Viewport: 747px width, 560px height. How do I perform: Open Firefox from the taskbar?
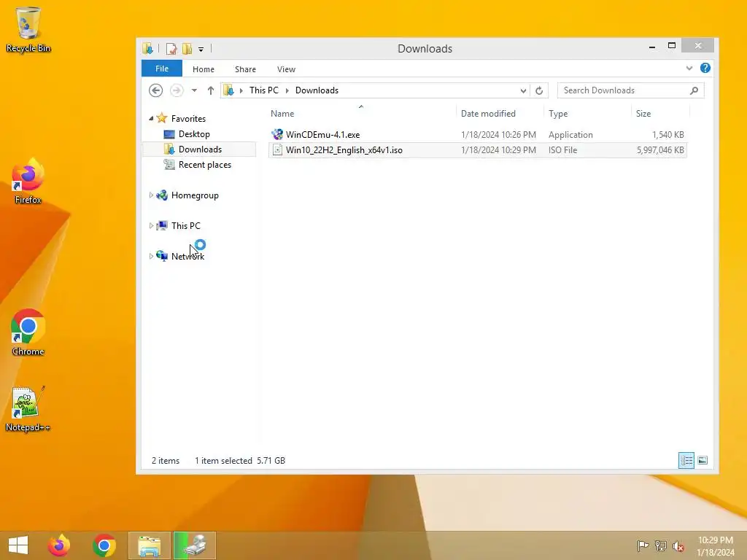point(59,545)
